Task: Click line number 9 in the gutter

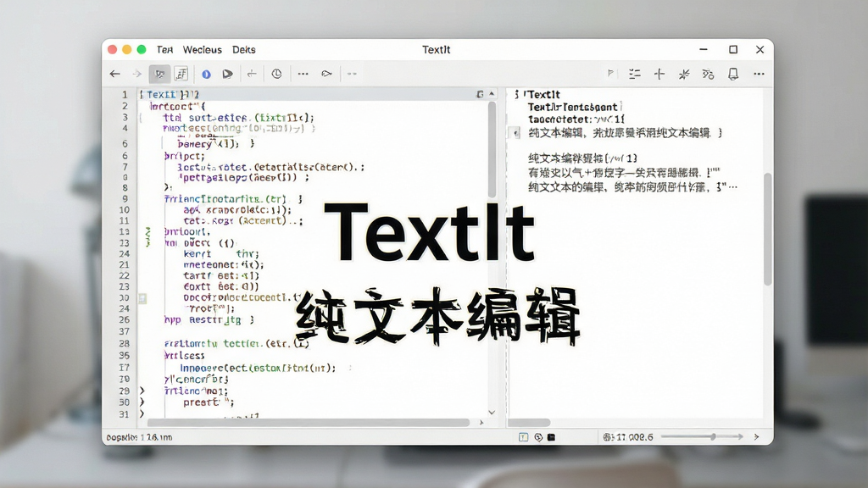Action: click(125, 198)
